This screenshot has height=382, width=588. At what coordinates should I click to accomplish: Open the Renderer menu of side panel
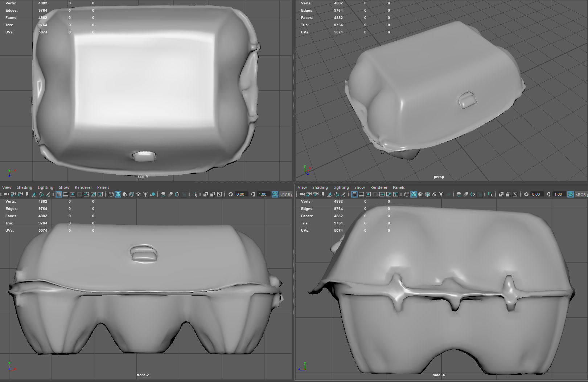coord(379,187)
